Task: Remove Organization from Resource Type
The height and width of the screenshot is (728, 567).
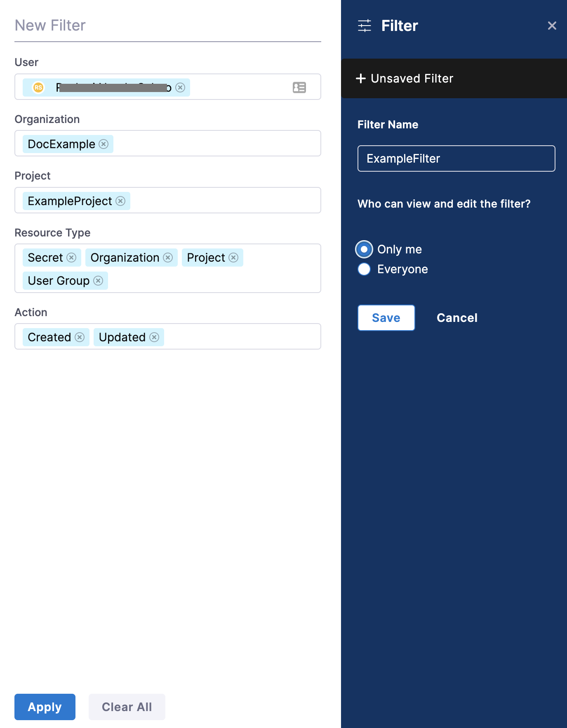Action: [168, 258]
